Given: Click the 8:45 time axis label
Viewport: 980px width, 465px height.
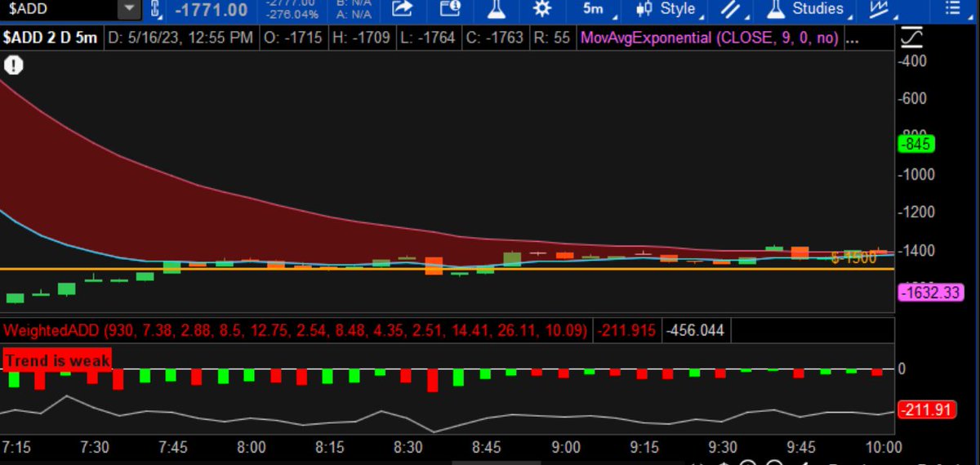Looking at the screenshot, I should 487,447.
